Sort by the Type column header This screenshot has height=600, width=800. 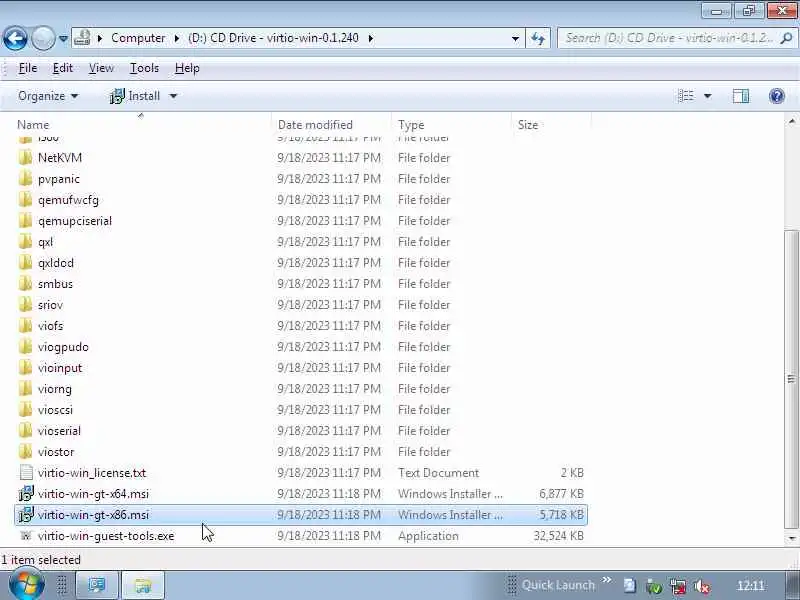coord(411,124)
